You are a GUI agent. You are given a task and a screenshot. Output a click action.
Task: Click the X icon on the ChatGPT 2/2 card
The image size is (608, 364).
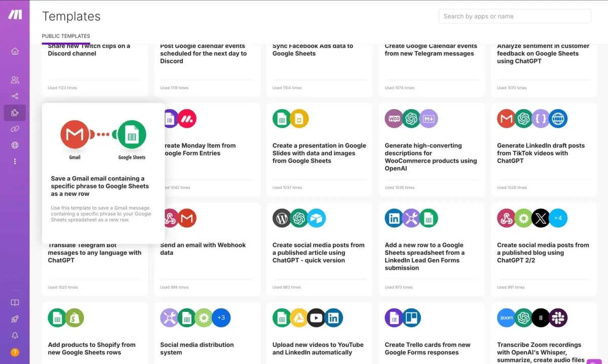coord(541,218)
